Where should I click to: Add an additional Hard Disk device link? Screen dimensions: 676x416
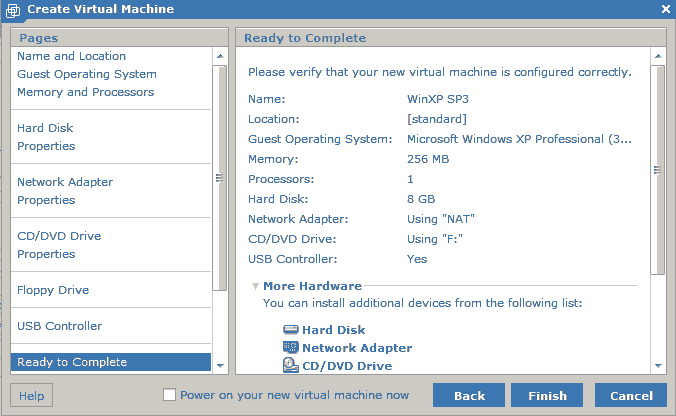pyautogui.click(x=333, y=330)
